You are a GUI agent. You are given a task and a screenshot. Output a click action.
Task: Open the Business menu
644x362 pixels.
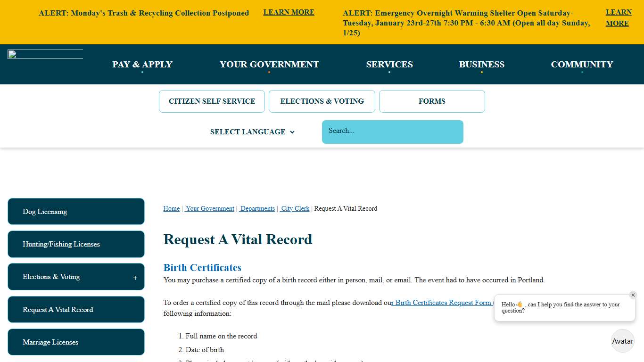coord(481,64)
